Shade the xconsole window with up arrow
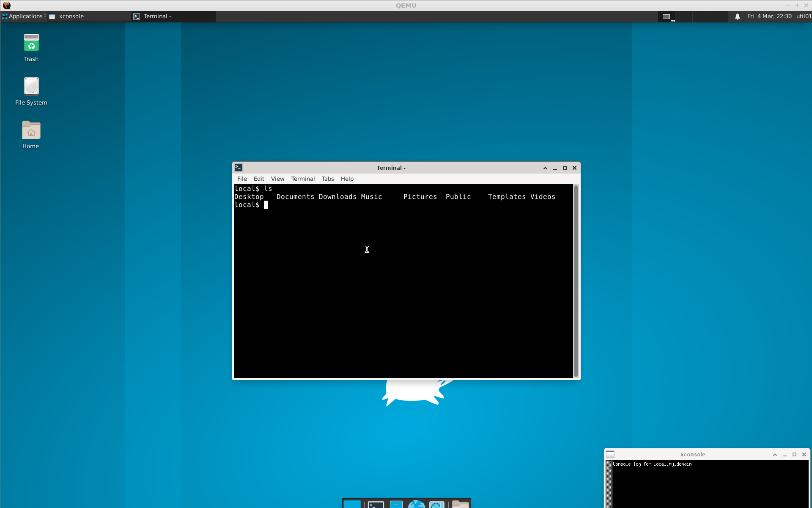The height and width of the screenshot is (508, 812). click(x=775, y=455)
